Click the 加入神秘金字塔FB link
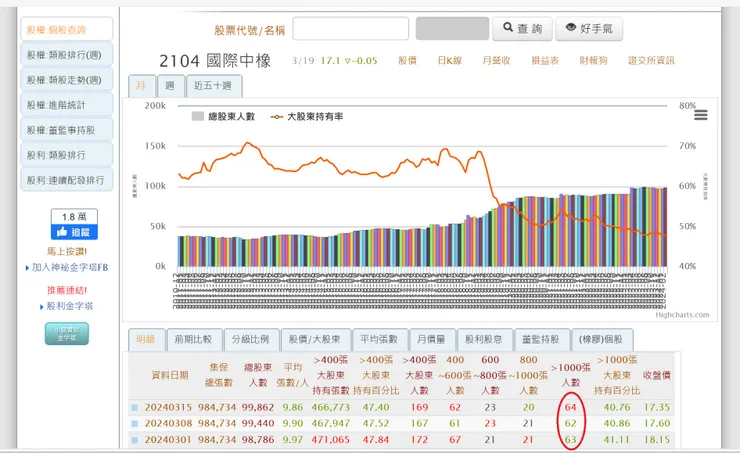 [70, 268]
